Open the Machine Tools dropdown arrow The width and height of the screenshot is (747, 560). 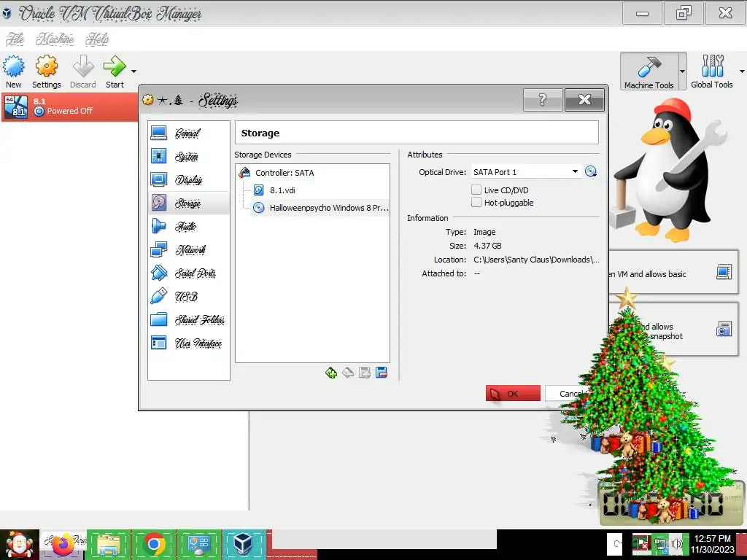(682, 71)
